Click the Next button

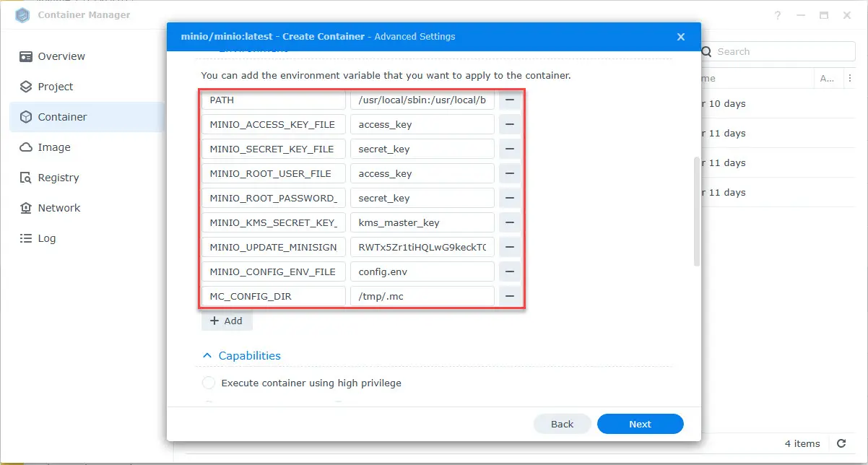pos(640,424)
